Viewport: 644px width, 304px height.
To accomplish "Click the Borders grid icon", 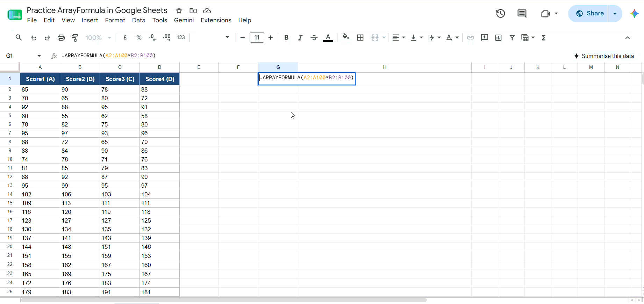I will click(x=360, y=38).
